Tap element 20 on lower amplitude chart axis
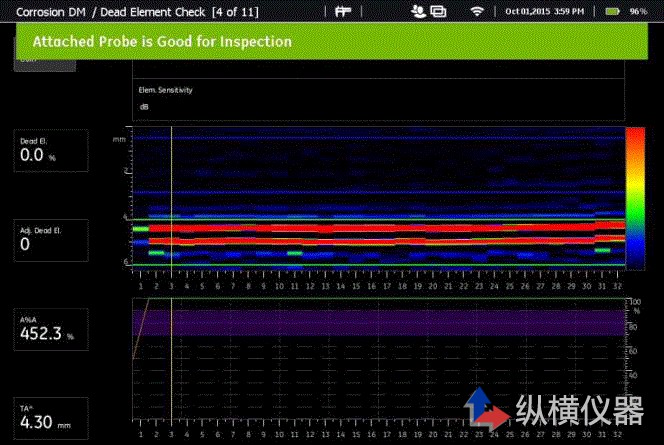664x445 pixels. tap(432, 434)
